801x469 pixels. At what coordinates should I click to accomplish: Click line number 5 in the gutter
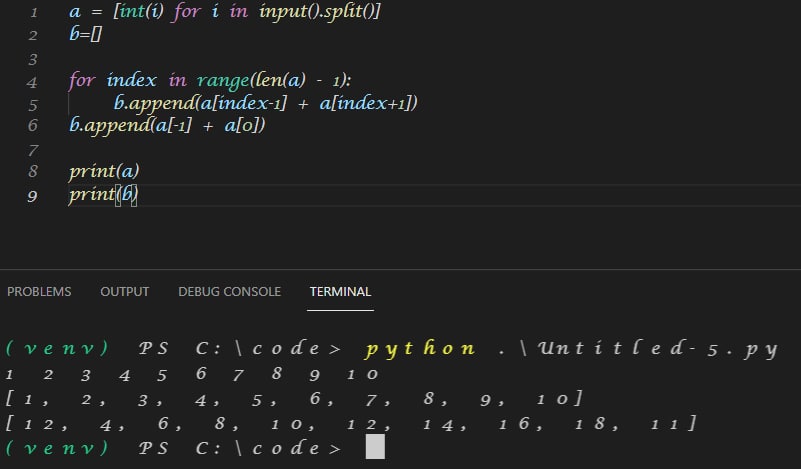(x=33, y=105)
